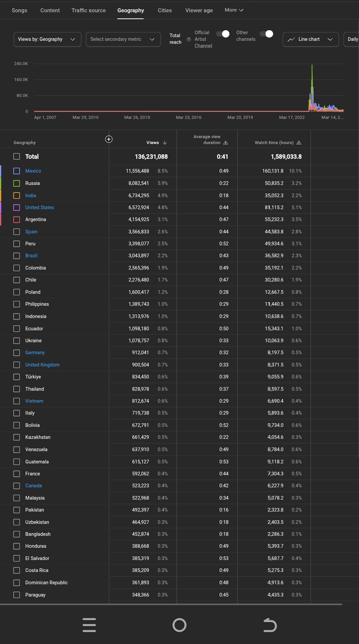Click Average view duration warning triangle
Viewport: 359px width, 644px height.
pos(226,142)
